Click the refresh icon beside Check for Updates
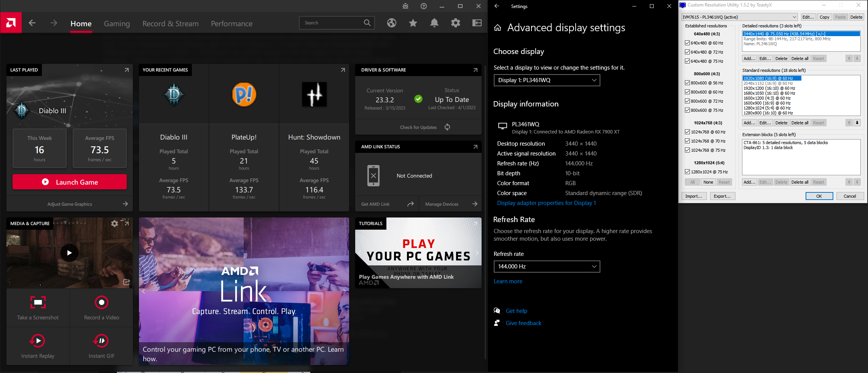The width and height of the screenshot is (868, 373). (447, 127)
